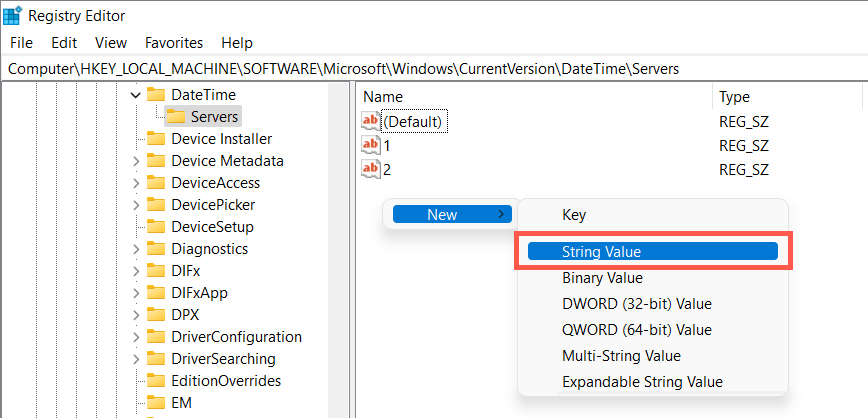Screen dimensions: 868x418
Task: Click the DIFx folder icon
Action: (156, 271)
